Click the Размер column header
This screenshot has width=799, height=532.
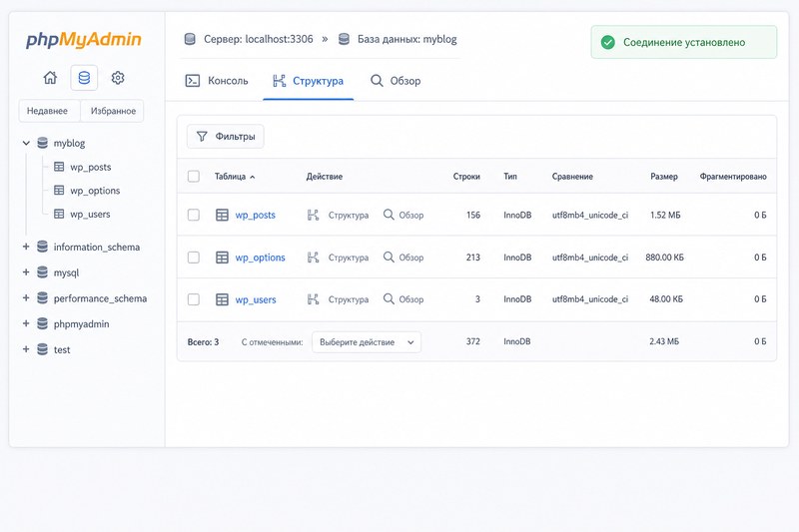point(664,177)
